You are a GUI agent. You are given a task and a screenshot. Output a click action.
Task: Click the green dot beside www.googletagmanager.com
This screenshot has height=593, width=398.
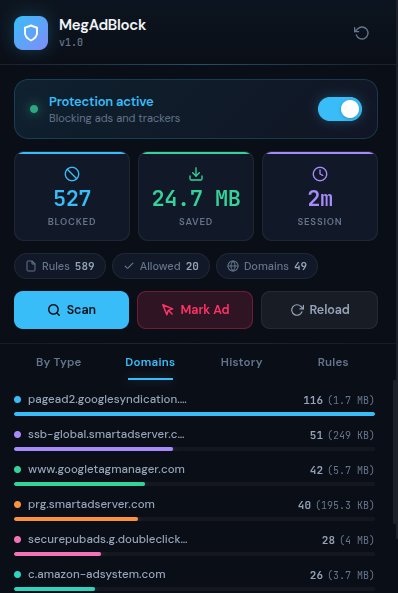coord(17,469)
